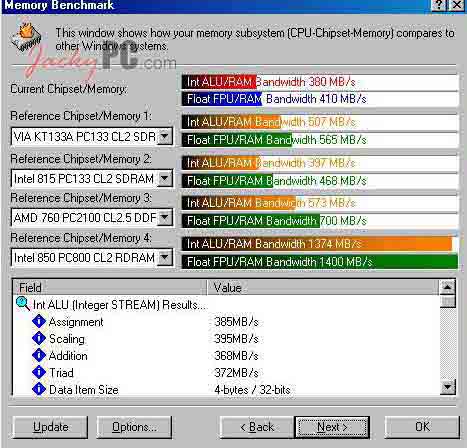Go to the next page with Next

(x=332, y=427)
